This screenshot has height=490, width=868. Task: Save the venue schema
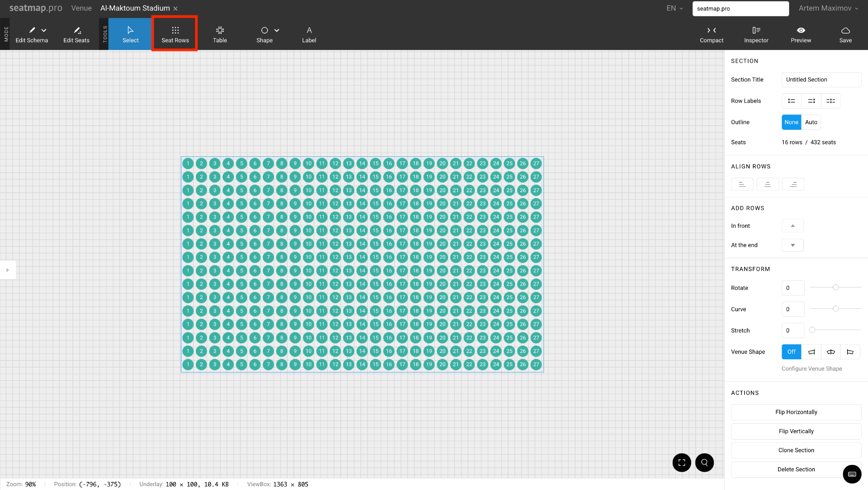point(845,34)
